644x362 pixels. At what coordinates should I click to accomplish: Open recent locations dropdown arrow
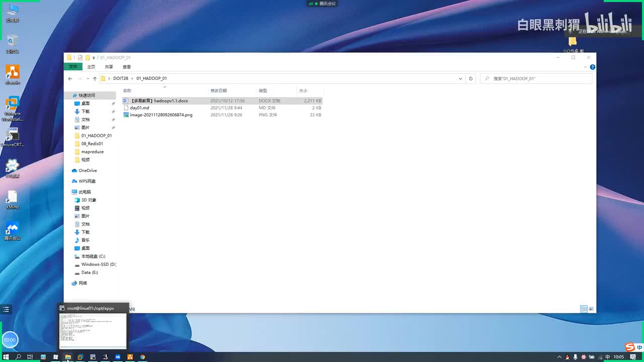tap(88, 78)
